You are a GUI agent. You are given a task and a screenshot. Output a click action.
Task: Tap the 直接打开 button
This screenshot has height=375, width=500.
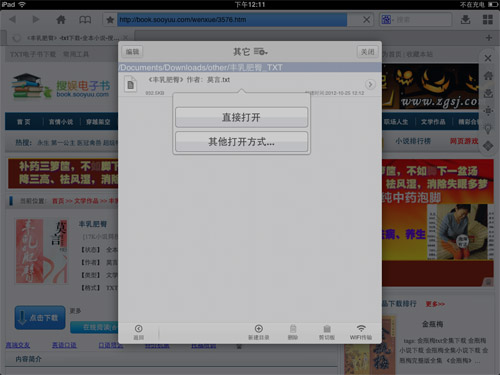241,117
